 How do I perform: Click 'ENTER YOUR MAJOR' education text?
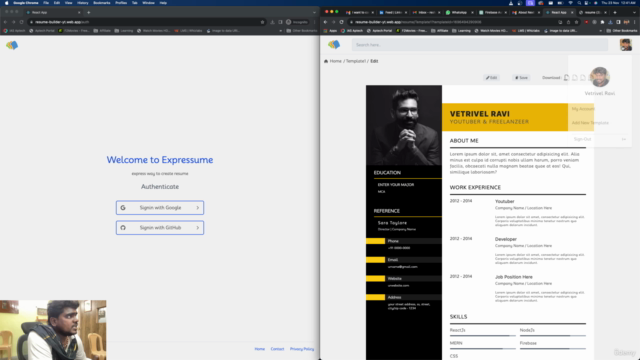point(396,184)
